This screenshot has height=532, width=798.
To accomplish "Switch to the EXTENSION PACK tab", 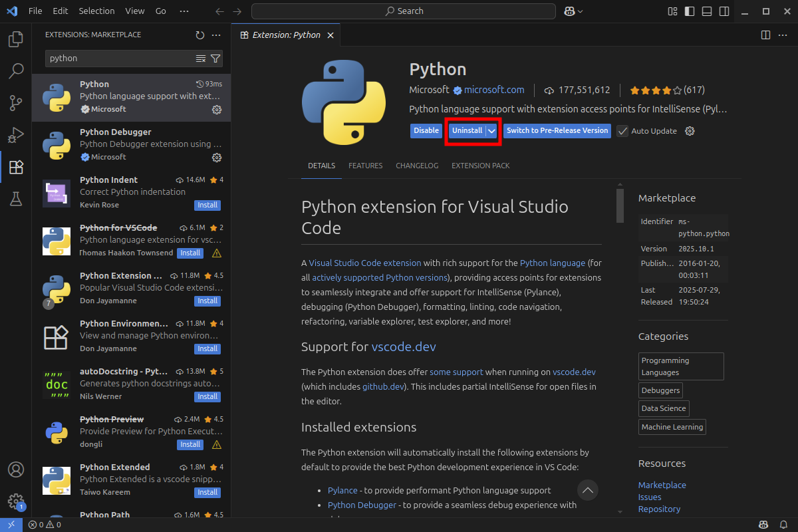I will point(481,166).
